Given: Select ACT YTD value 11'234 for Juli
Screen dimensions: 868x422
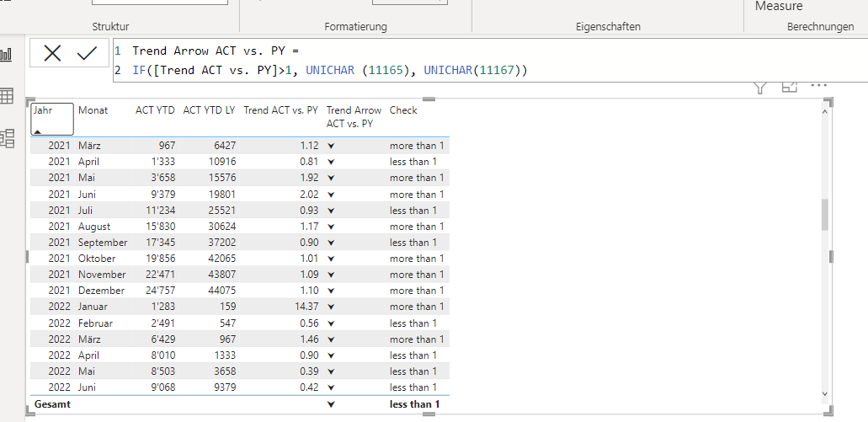Looking at the screenshot, I should (x=160, y=211).
